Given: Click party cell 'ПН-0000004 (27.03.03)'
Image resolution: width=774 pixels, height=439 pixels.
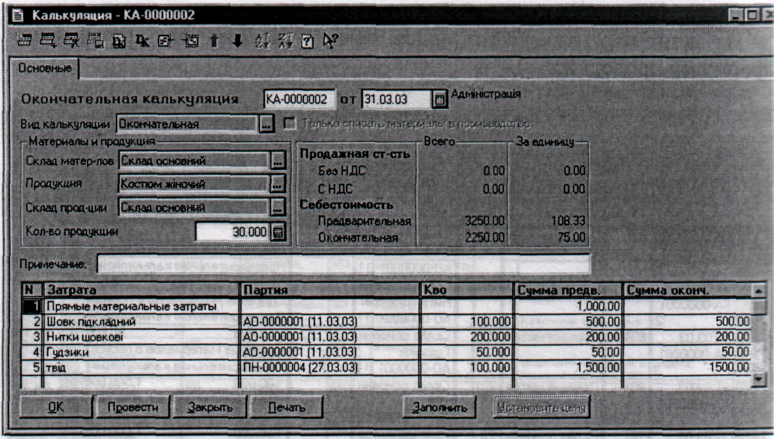Looking at the screenshot, I should 329,367.
